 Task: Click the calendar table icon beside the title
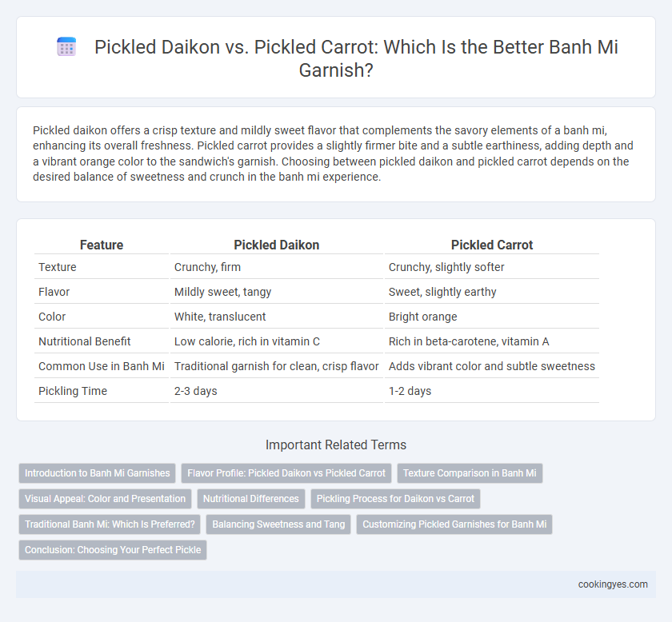point(66,46)
